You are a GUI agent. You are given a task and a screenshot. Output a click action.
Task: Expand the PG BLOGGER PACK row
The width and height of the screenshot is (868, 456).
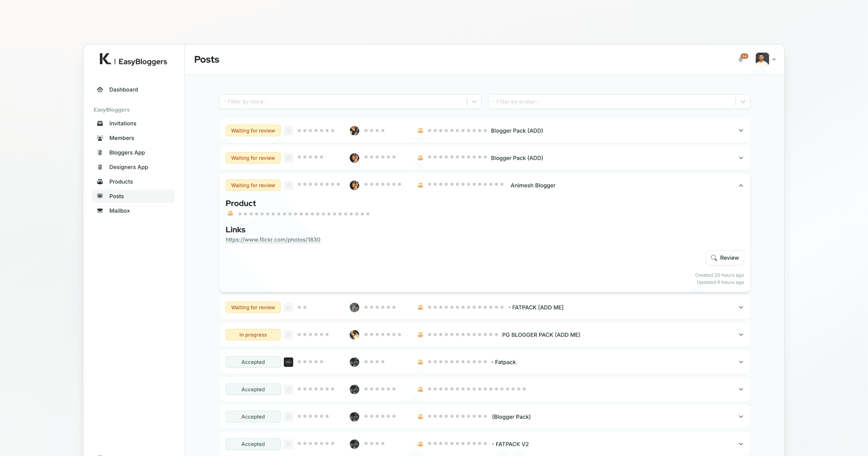point(741,335)
